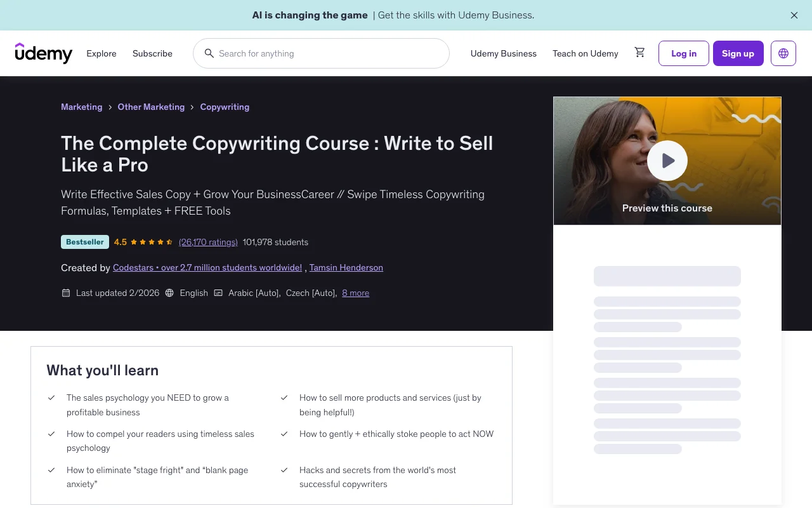The width and height of the screenshot is (812, 508).
Task: Open the Other Marketing breadcrumb
Action: click(151, 107)
